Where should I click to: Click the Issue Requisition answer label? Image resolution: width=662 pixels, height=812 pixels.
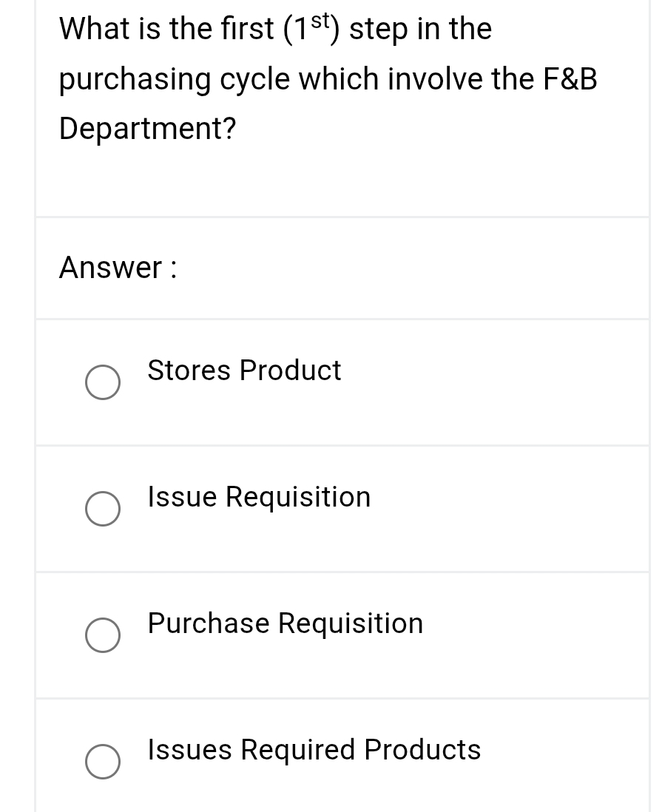[259, 498]
